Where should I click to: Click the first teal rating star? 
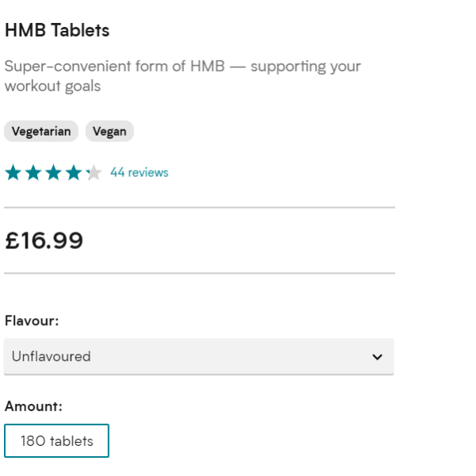point(13,173)
